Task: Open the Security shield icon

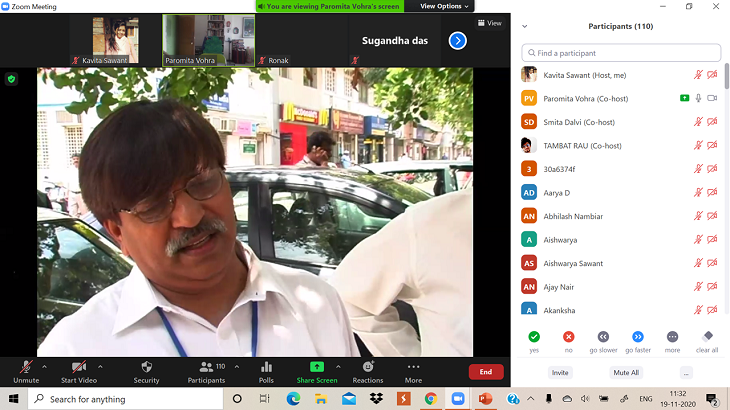Action: 146,367
